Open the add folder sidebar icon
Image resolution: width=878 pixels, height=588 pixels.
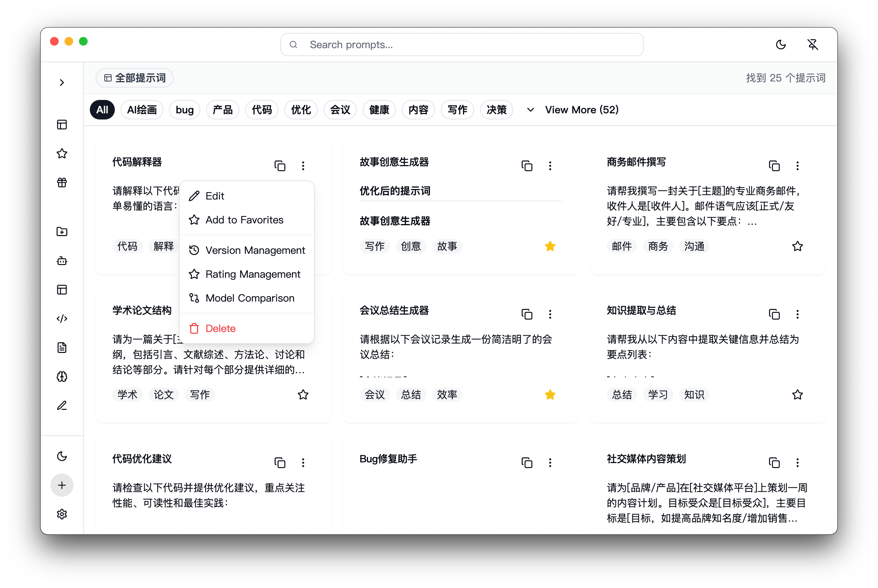tap(62, 232)
